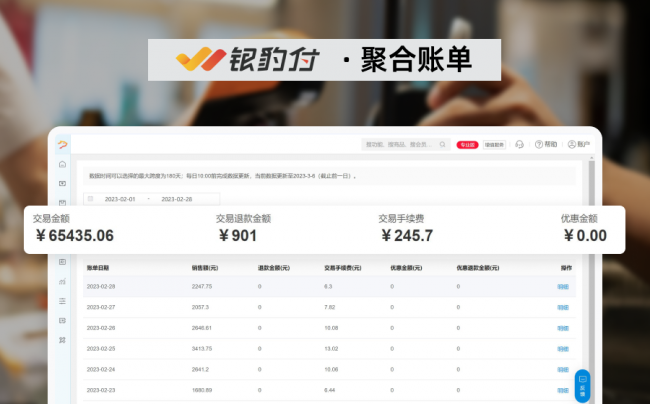The image size is (650, 404).
Task: Click the orange app logo in the sidebar
Action: pyautogui.click(x=62, y=145)
